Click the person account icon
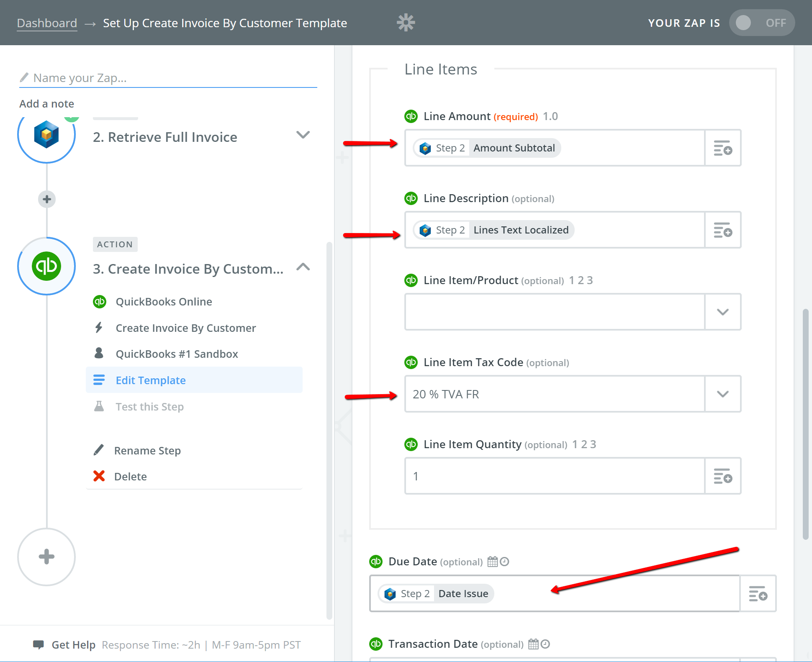Image resolution: width=812 pixels, height=662 pixels. coord(99,353)
